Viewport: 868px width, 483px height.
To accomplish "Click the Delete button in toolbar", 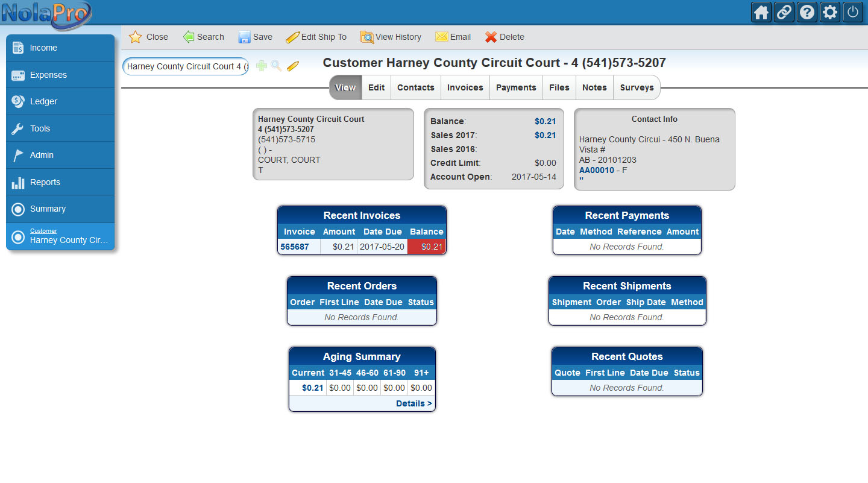I will pyautogui.click(x=505, y=37).
